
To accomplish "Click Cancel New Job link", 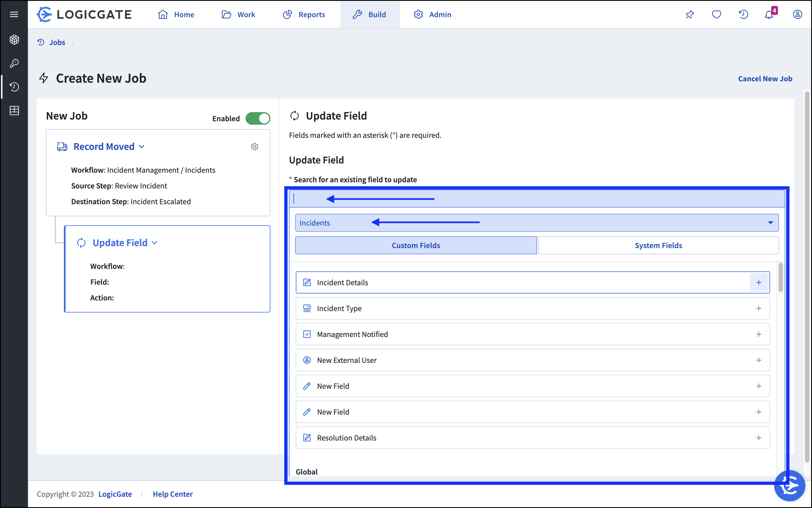I will 765,79.
